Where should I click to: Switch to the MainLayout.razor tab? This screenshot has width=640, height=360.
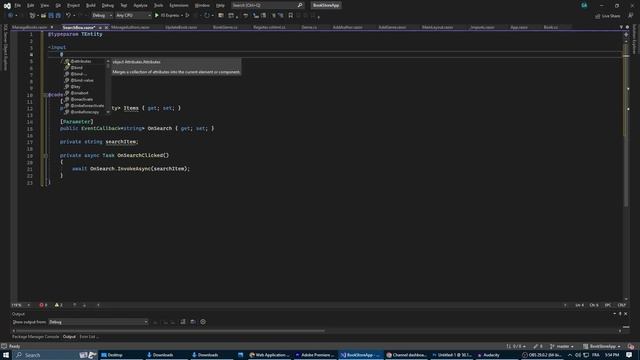click(x=438, y=27)
